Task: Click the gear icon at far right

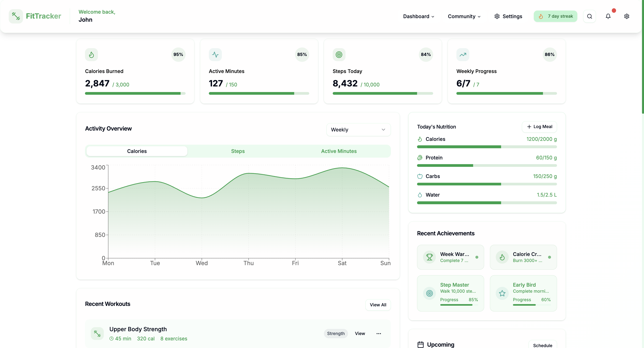Action: [x=626, y=16]
